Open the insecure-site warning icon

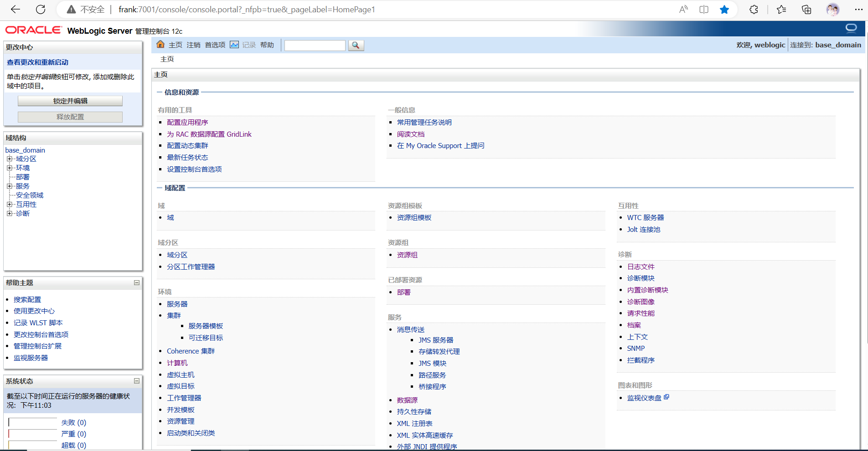tap(71, 10)
